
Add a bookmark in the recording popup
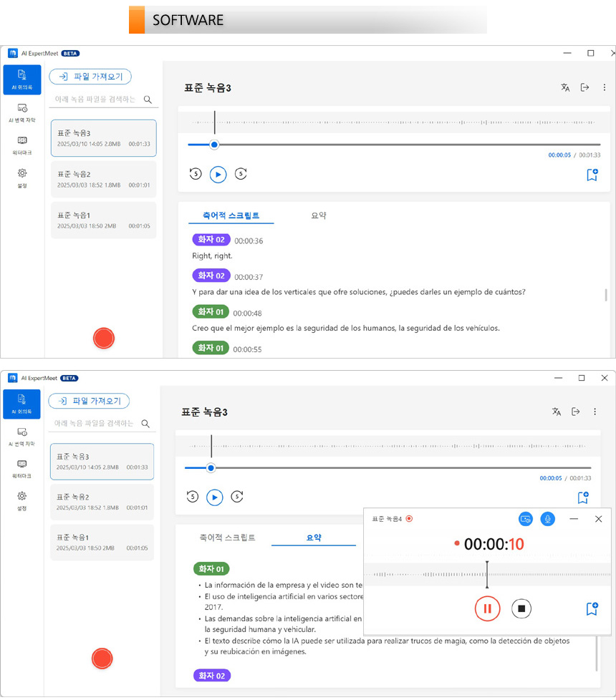point(592,608)
